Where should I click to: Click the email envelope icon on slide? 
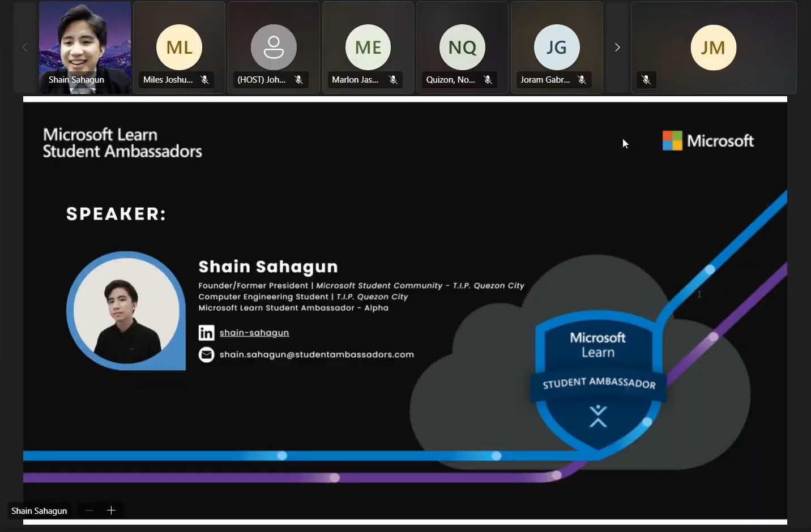pos(207,354)
